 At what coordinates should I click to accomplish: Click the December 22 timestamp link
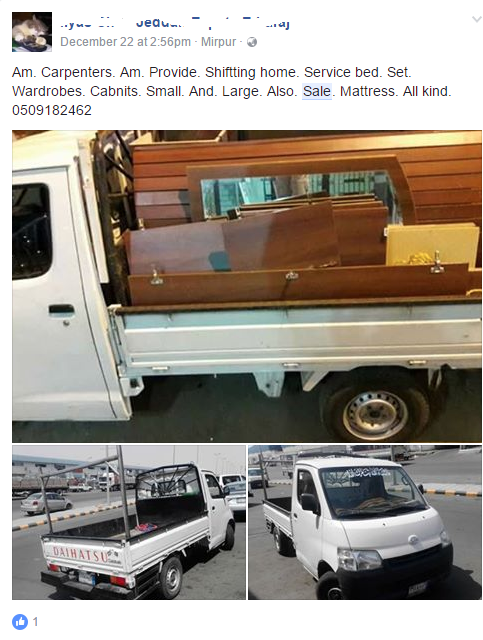(125, 42)
